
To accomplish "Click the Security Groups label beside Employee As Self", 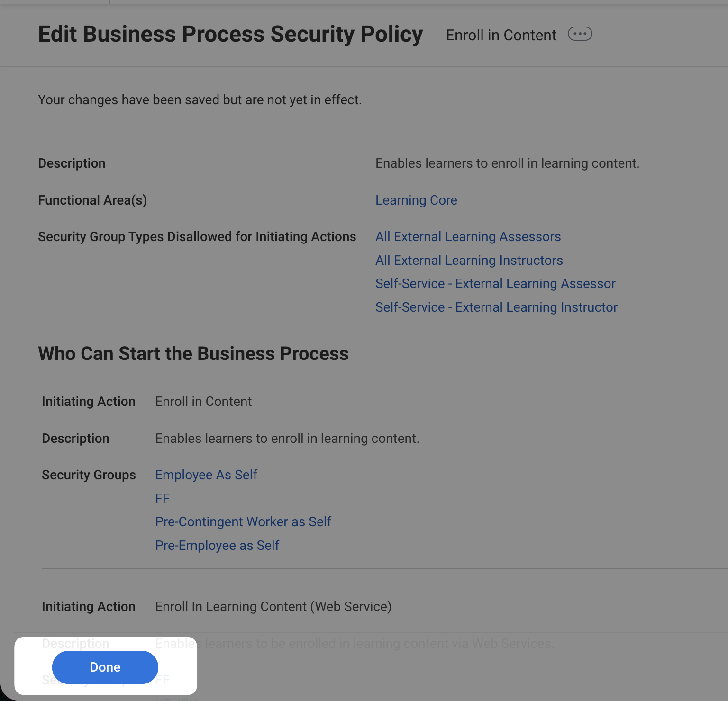I will [x=89, y=475].
